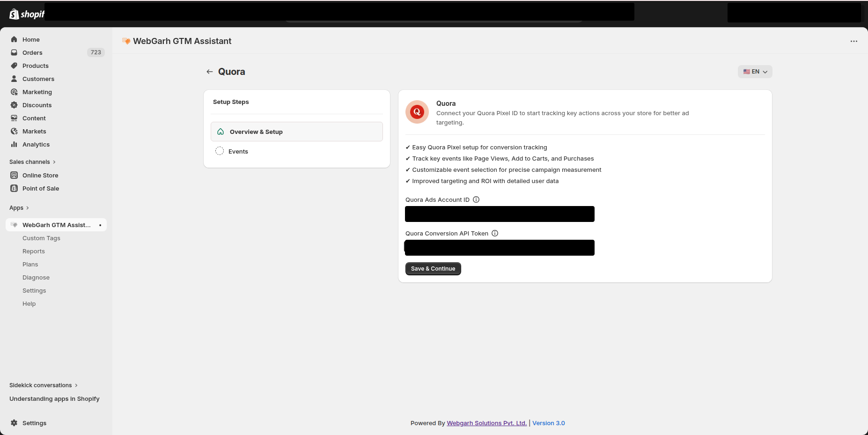This screenshot has width=868, height=435.
Task: Unpin WebGarh app using sidebar dot
Action: coord(100,225)
